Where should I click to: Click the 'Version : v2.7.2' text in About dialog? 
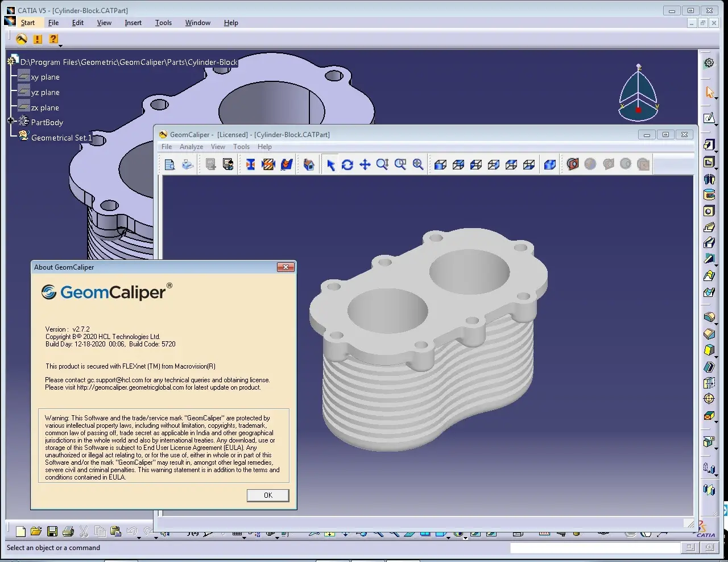point(68,329)
